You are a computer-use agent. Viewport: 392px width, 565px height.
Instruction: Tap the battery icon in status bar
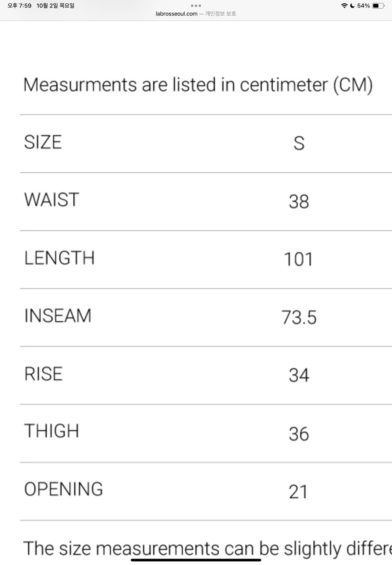coord(378,6)
